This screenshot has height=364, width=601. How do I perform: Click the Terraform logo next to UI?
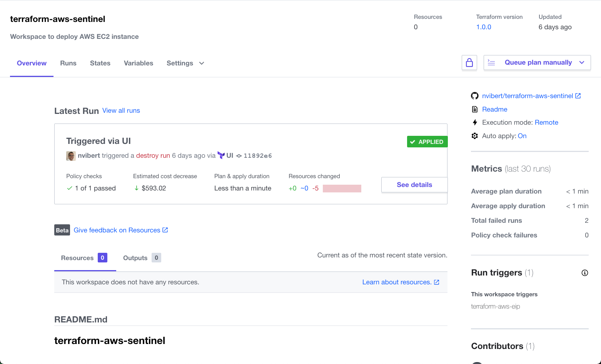pyautogui.click(x=221, y=155)
